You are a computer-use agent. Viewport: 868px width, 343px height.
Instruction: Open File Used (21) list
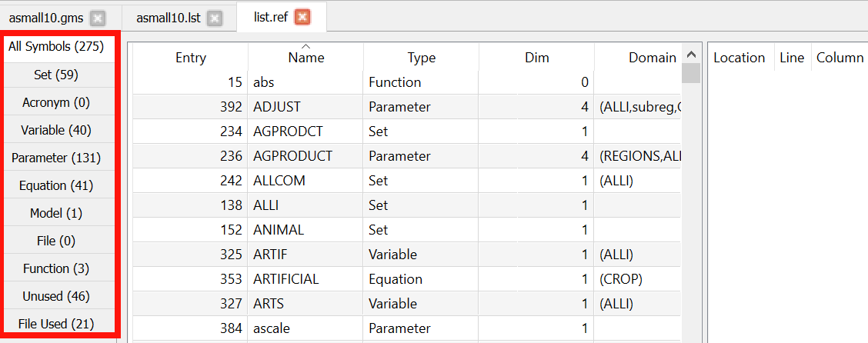pyautogui.click(x=56, y=324)
